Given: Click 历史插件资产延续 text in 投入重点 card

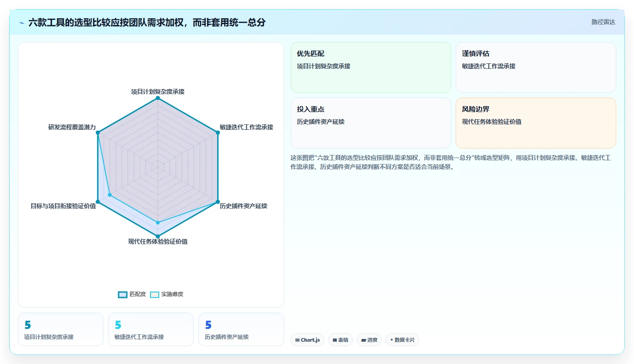Looking at the screenshot, I should [321, 122].
